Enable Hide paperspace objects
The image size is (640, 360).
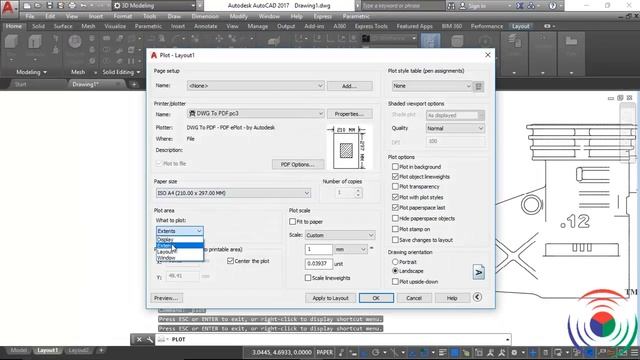click(x=395, y=218)
